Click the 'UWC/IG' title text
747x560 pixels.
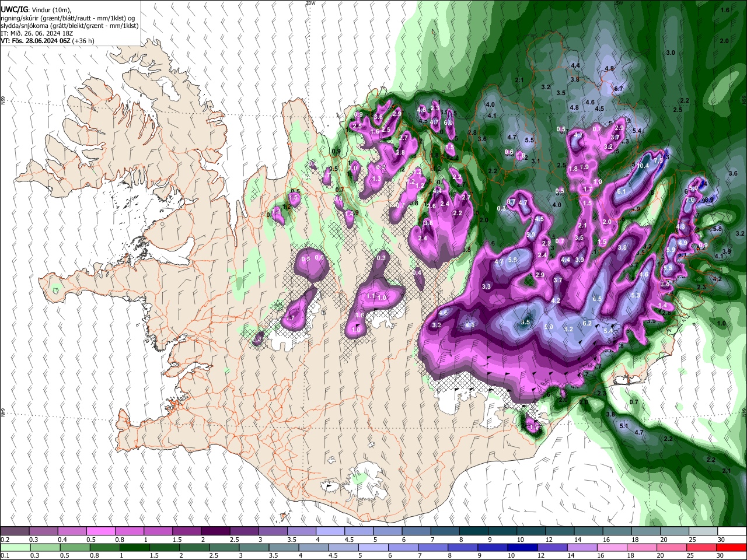pos(14,10)
